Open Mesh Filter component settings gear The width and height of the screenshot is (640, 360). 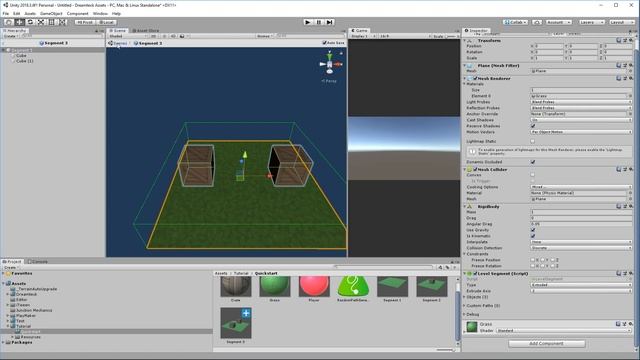click(631, 65)
